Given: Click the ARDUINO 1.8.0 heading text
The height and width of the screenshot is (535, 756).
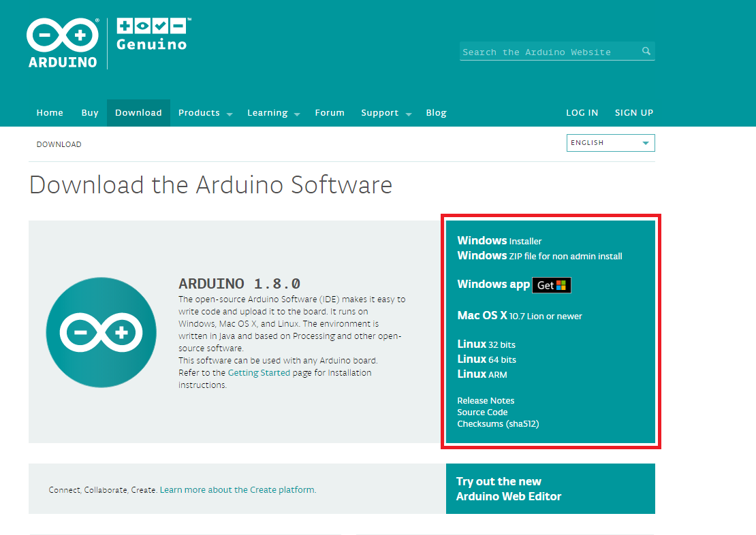Looking at the screenshot, I should [x=240, y=283].
